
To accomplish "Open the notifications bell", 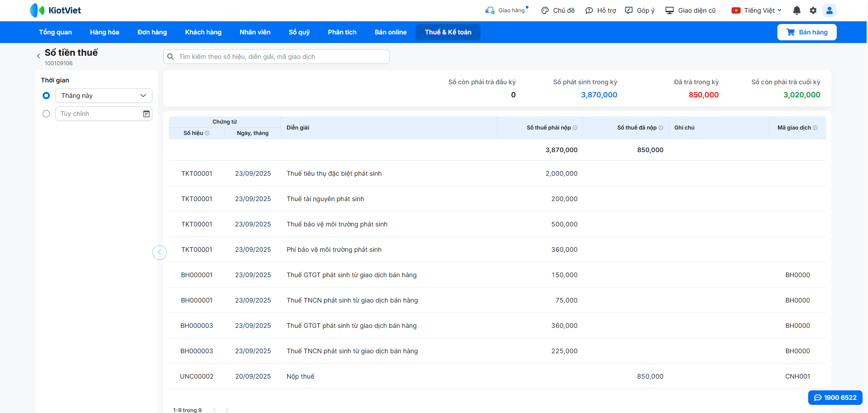I will [x=796, y=10].
